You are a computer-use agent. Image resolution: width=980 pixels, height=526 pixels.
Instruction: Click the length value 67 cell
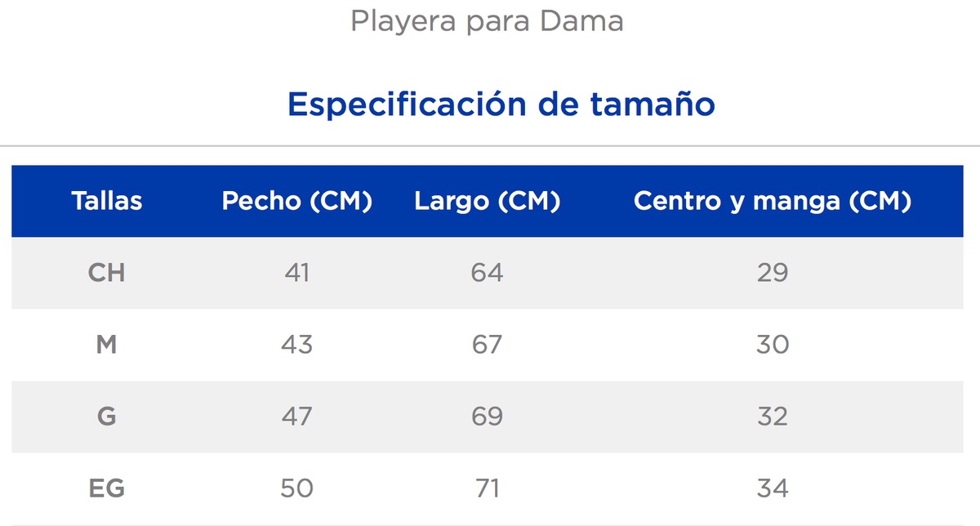[487, 345]
